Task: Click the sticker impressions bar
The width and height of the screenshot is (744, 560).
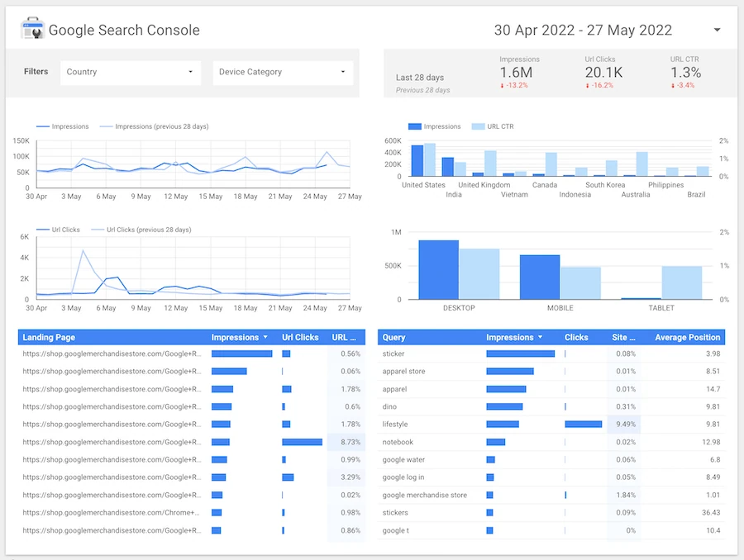Action: [x=521, y=354]
